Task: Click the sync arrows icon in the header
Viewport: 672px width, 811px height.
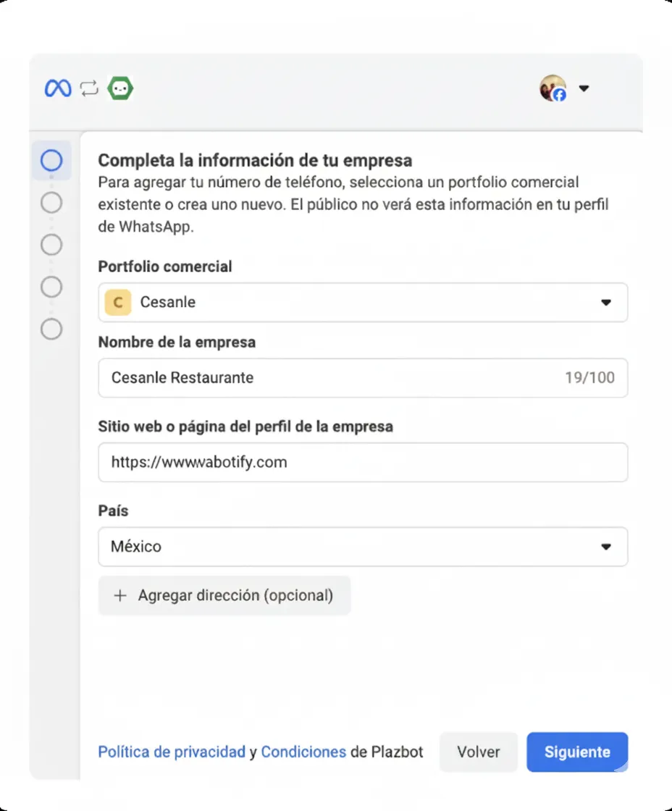Action: 89,88
